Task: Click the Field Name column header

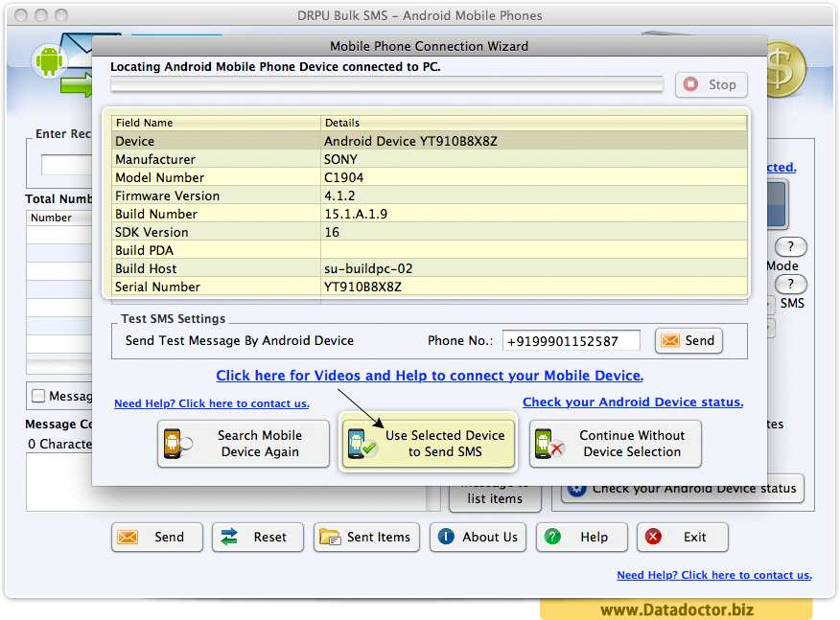Action: click(x=216, y=123)
